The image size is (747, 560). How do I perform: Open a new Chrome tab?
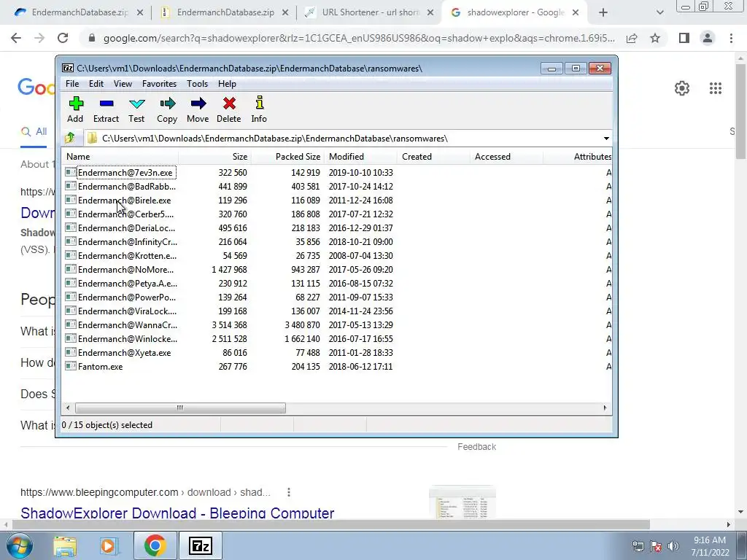[x=603, y=12]
